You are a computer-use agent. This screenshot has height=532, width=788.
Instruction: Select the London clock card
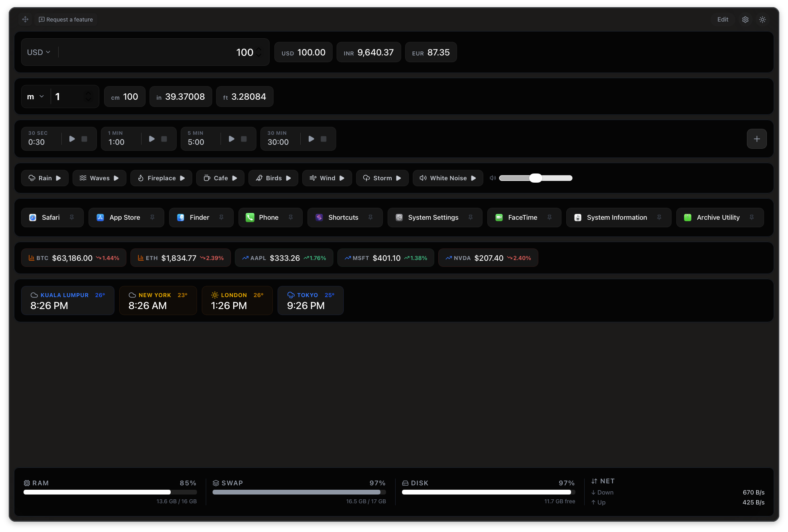pyautogui.click(x=237, y=300)
